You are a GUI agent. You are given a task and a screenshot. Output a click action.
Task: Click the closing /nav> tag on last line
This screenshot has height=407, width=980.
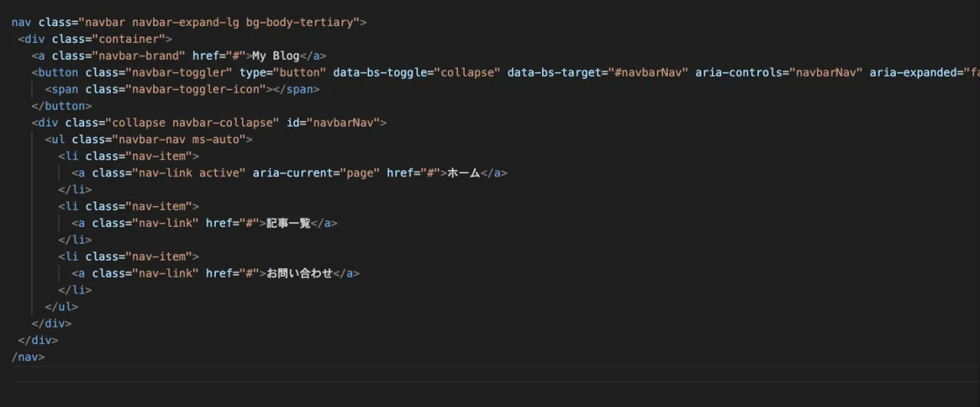(x=28, y=357)
